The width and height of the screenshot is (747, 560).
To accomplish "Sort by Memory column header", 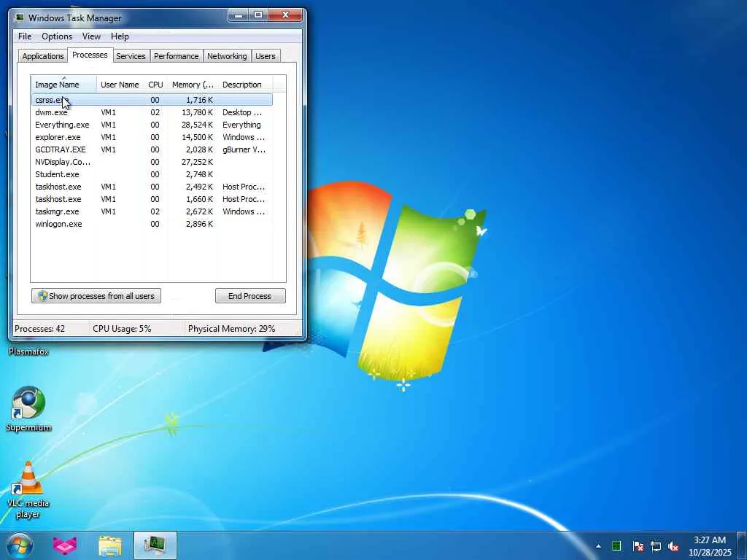I will (x=193, y=85).
